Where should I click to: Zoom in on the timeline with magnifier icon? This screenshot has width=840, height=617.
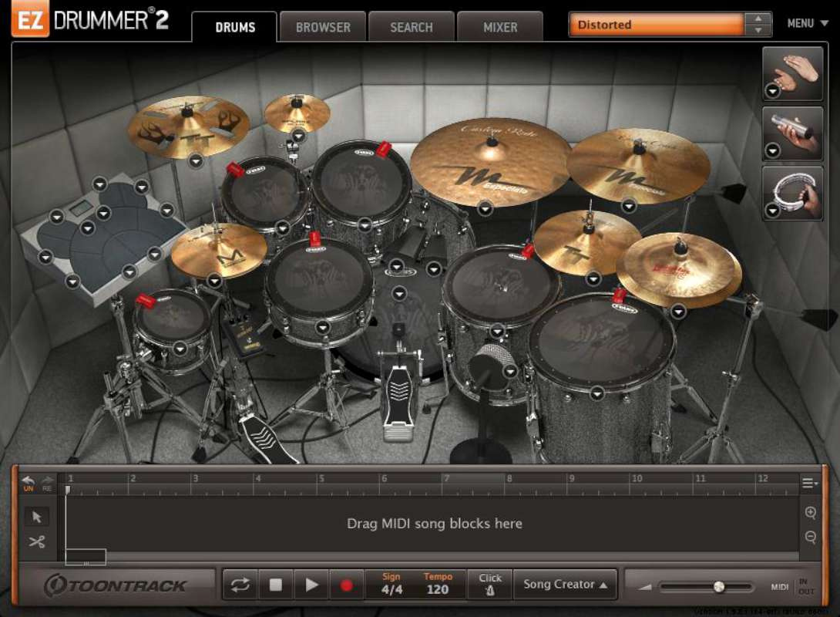click(810, 511)
